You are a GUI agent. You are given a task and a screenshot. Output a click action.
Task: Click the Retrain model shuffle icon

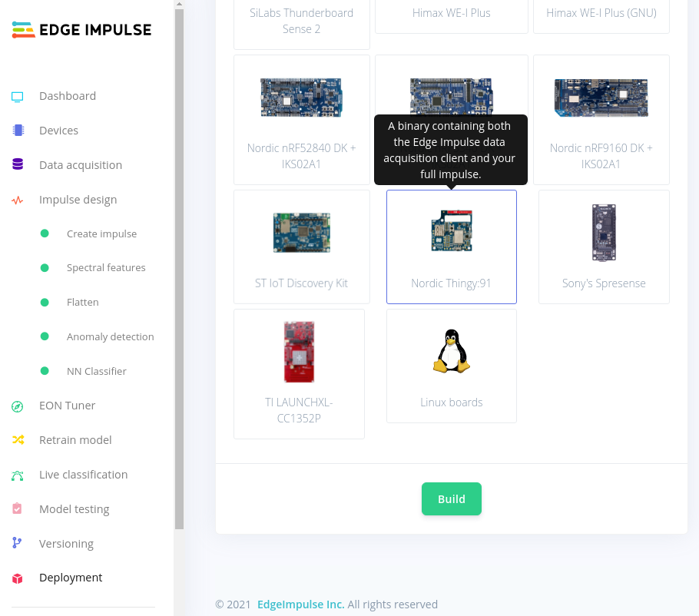(x=18, y=440)
